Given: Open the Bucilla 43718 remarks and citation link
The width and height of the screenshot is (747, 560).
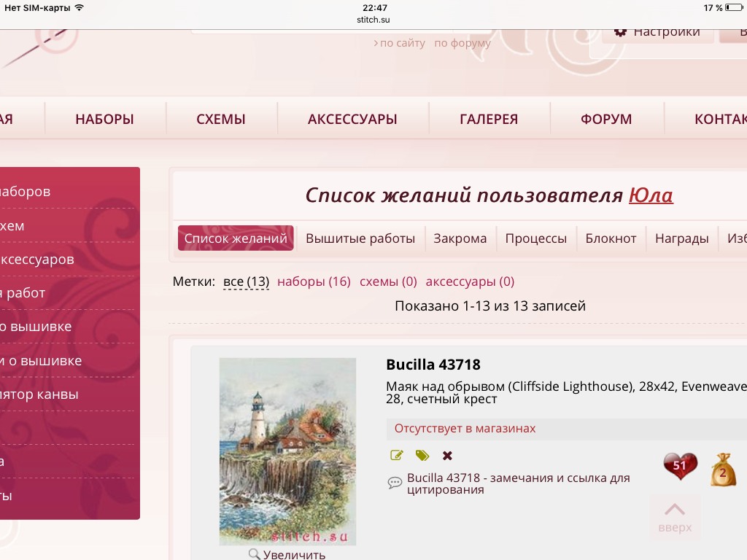Looking at the screenshot, I should point(518,483).
